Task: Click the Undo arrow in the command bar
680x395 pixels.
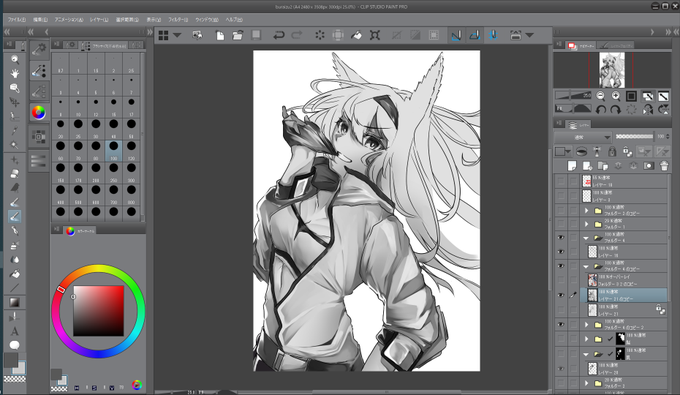Action: (x=278, y=35)
